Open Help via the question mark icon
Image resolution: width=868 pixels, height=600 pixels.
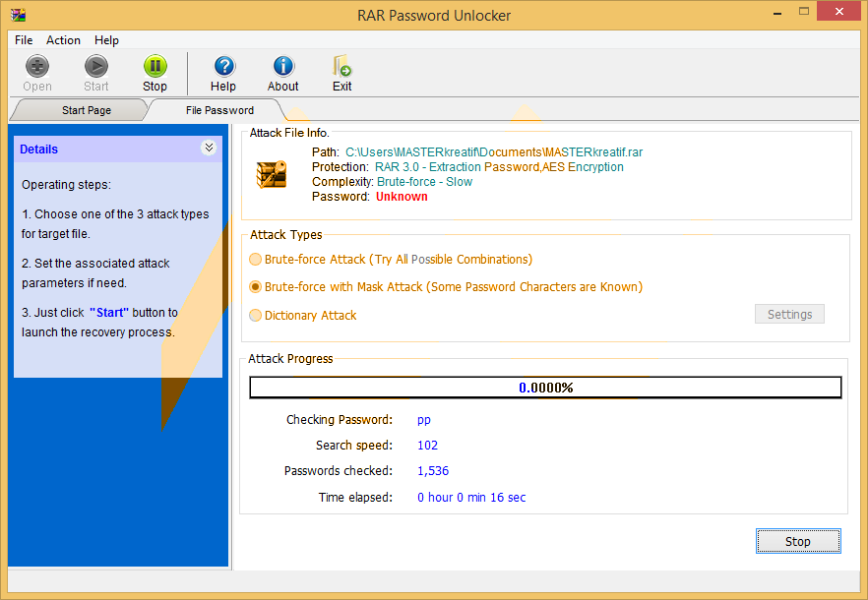pos(224,67)
